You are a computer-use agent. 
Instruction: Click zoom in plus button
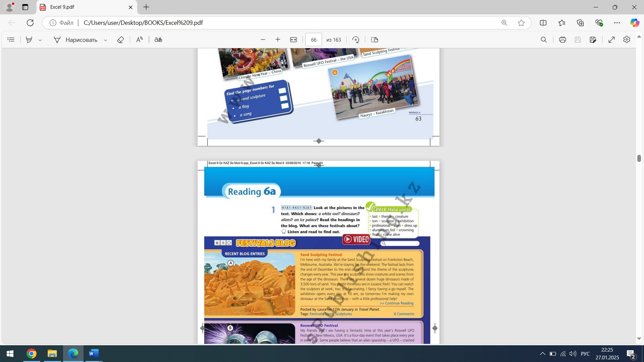[278, 40]
